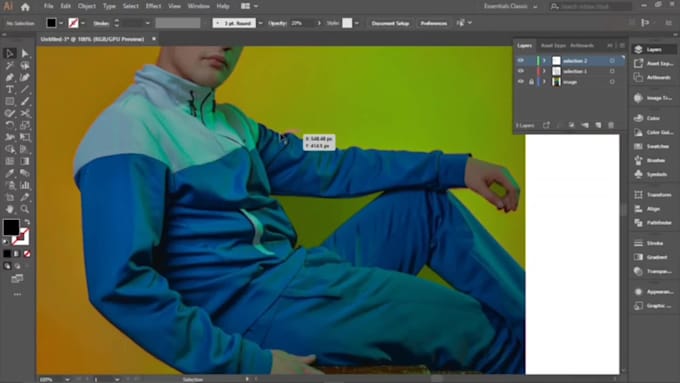Viewport: 680px width, 383px height.
Task: Click fill swatch in control bar
Action: (51, 23)
